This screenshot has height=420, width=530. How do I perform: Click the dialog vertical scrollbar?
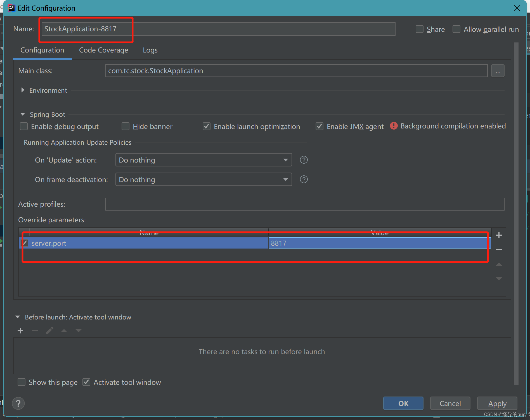tap(516, 213)
